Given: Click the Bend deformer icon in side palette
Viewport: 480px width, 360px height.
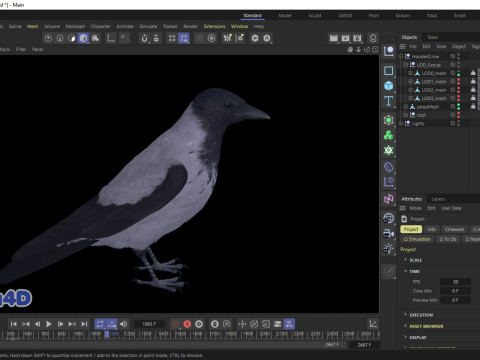Looking at the screenshot, I should [389, 167].
